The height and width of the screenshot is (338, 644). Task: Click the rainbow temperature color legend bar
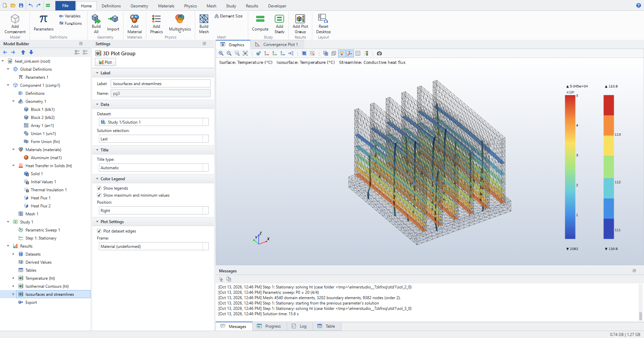point(570,167)
